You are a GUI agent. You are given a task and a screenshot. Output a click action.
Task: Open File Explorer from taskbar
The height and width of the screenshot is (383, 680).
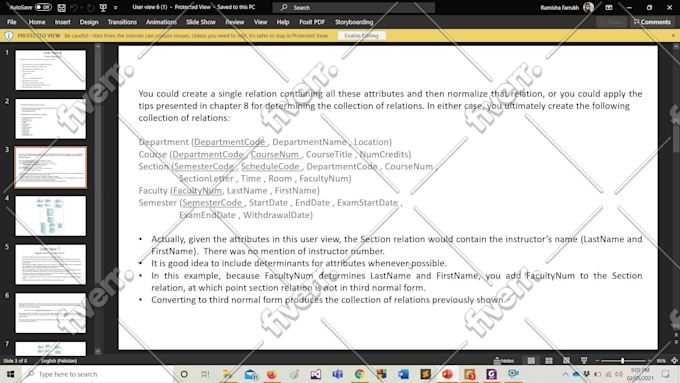coord(228,374)
